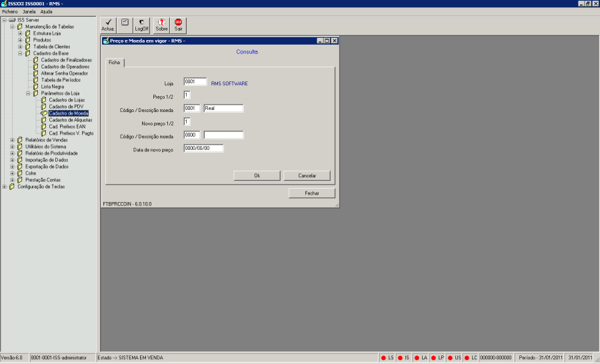Viewport: 600px width, 364px height.
Task: Select Prestação Contas tree item
Action: 43,180
